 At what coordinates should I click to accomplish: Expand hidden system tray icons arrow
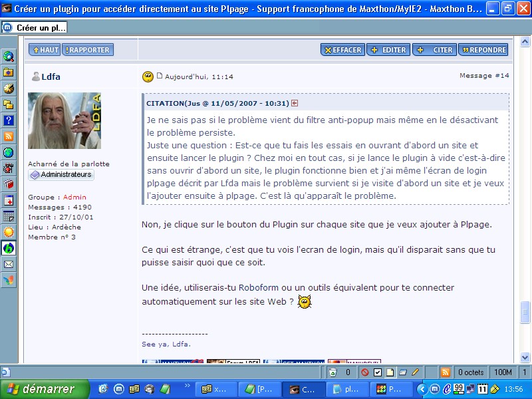coord(422,389)
